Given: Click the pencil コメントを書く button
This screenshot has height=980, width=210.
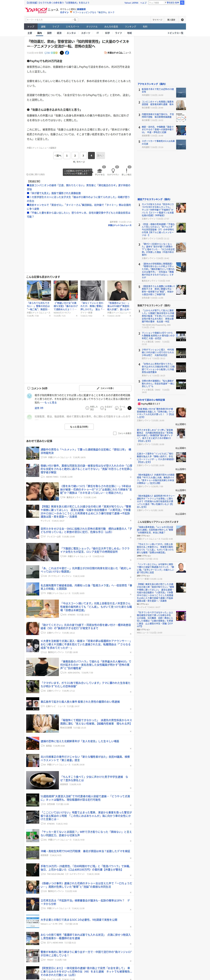Looking at the screenshot, I should pos(105,388).
